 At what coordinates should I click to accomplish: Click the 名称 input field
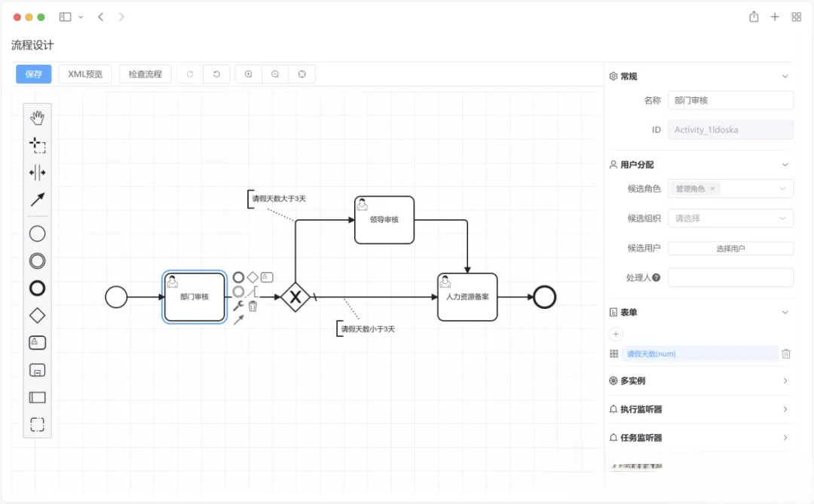(730, 100)
